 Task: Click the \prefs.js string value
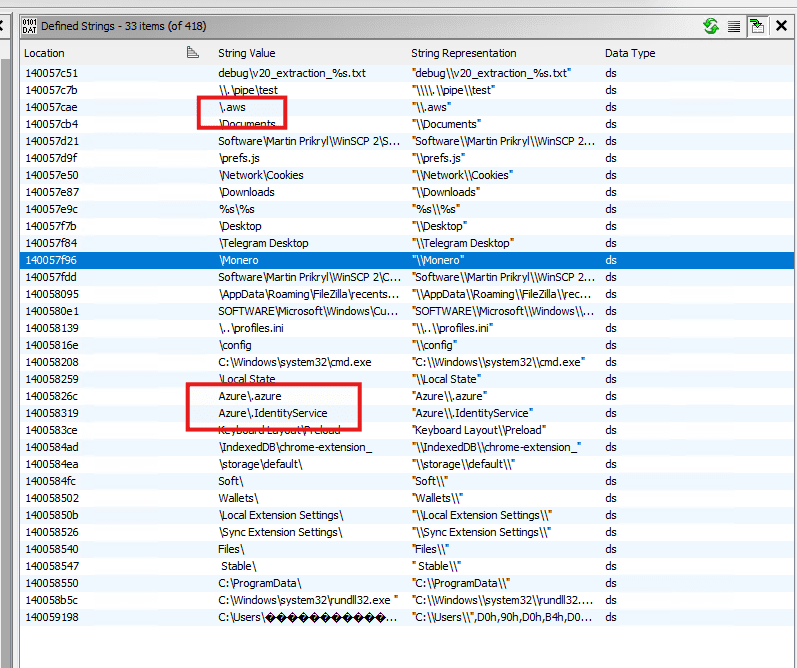(x=239, y=158)
